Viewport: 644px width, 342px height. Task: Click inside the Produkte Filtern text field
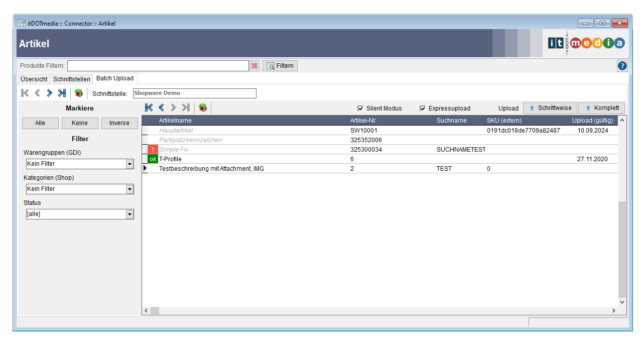(158, 66)
